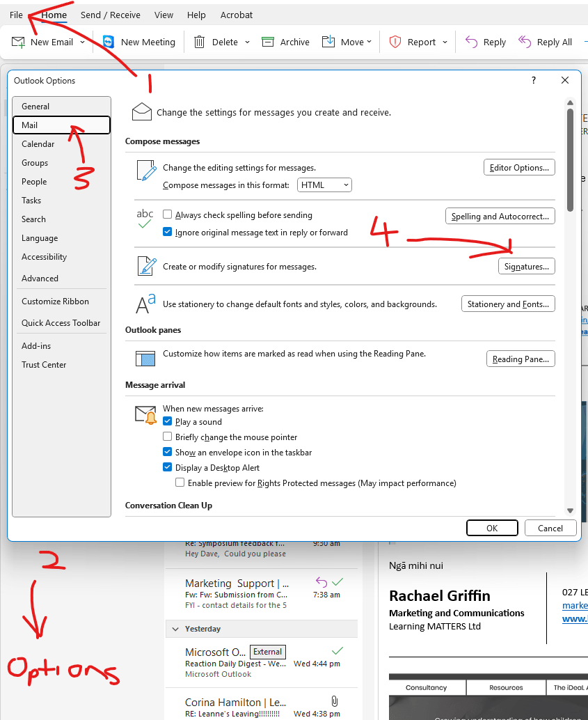Select Advanced in Outlook Options sidebar

61,279
